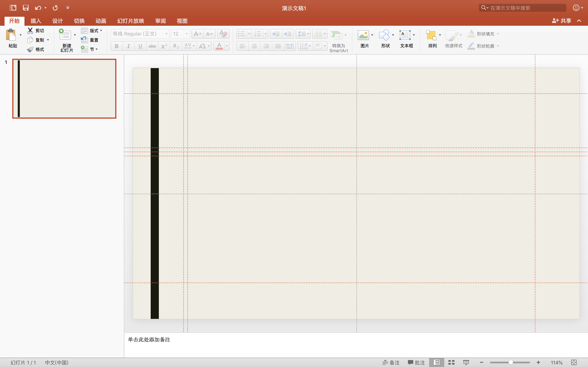Open the Design (设计) tab

[x=58, y=21]
